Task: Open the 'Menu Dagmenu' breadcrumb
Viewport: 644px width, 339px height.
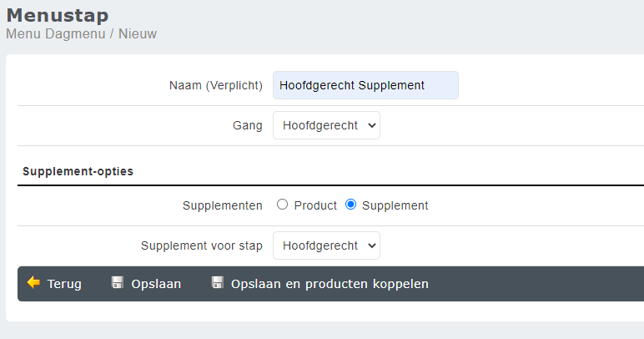Action: 55,33
